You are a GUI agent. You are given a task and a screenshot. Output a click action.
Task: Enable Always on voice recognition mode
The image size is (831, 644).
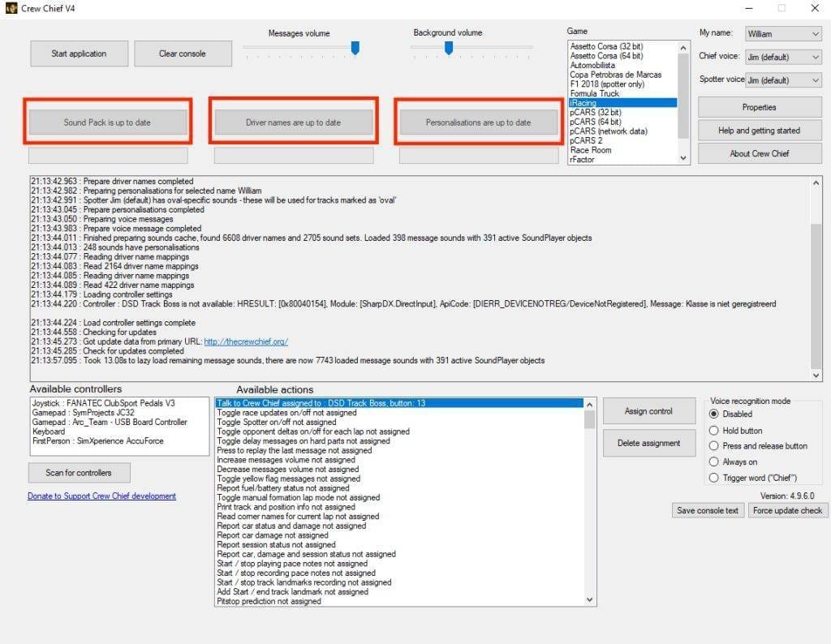pyautogui.click(x=714, y=462)
